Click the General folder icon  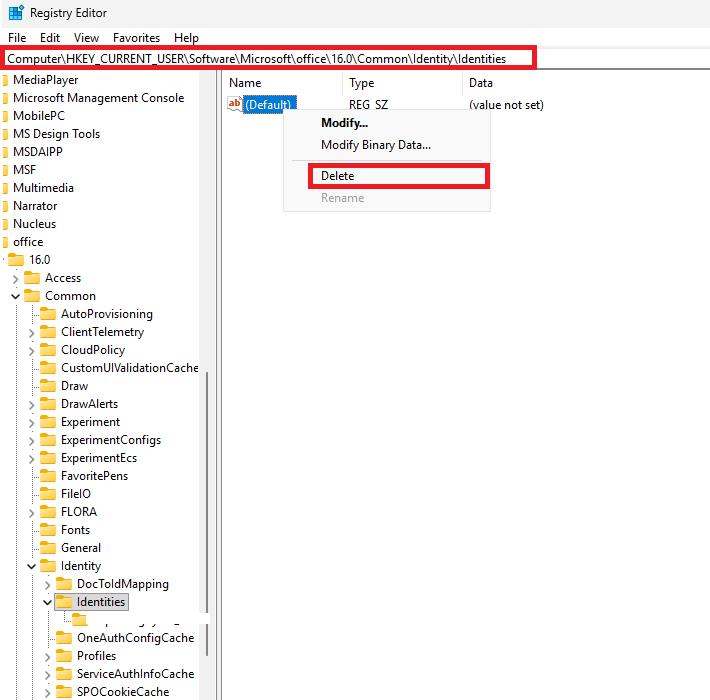tap(48, 547)
